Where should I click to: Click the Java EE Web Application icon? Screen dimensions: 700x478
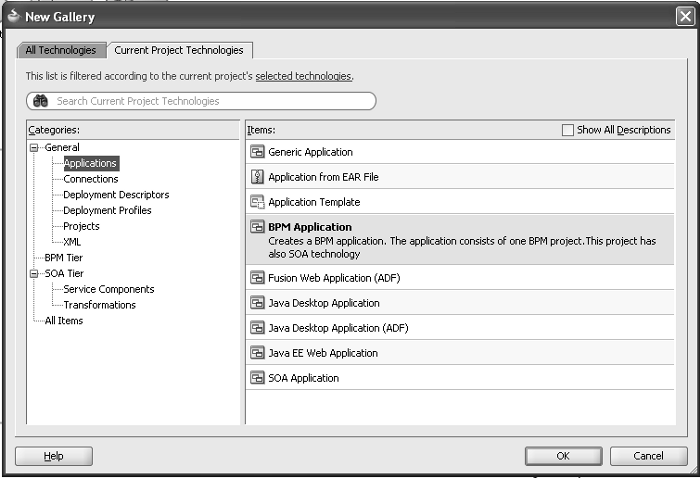pos(257,353)
